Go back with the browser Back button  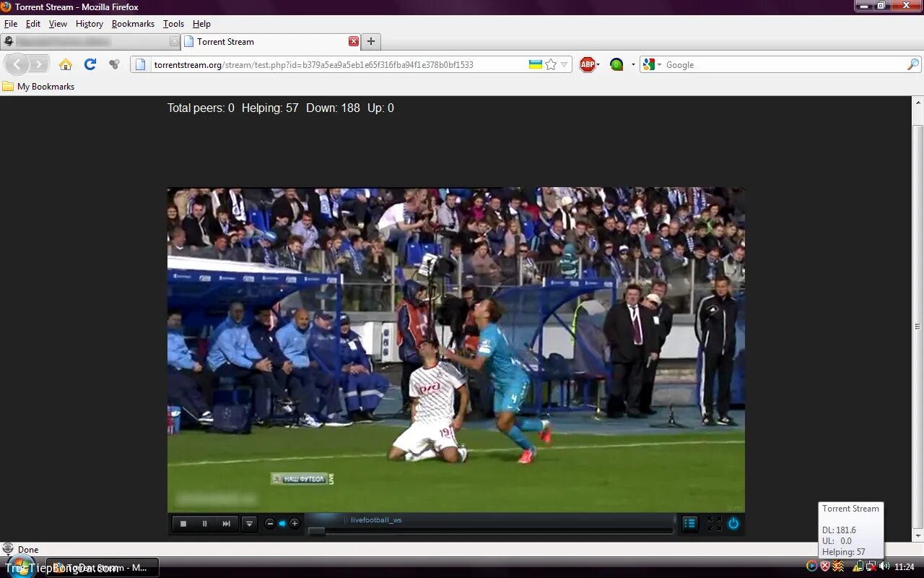(x=17, y=64)
